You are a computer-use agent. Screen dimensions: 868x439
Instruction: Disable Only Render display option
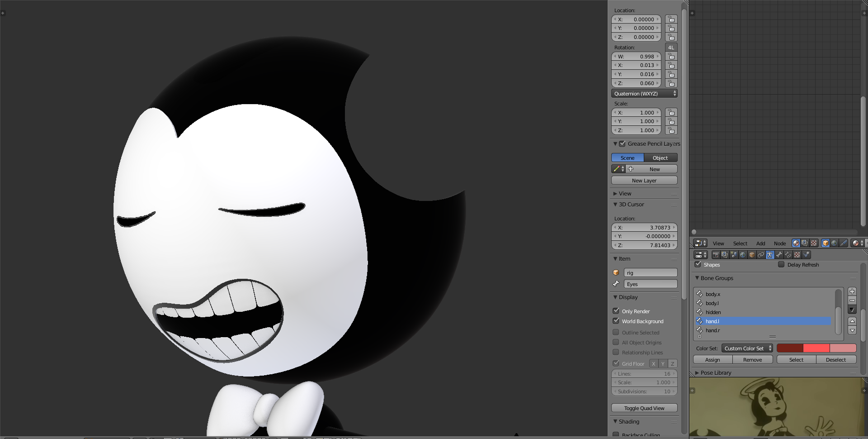point(616,311)
